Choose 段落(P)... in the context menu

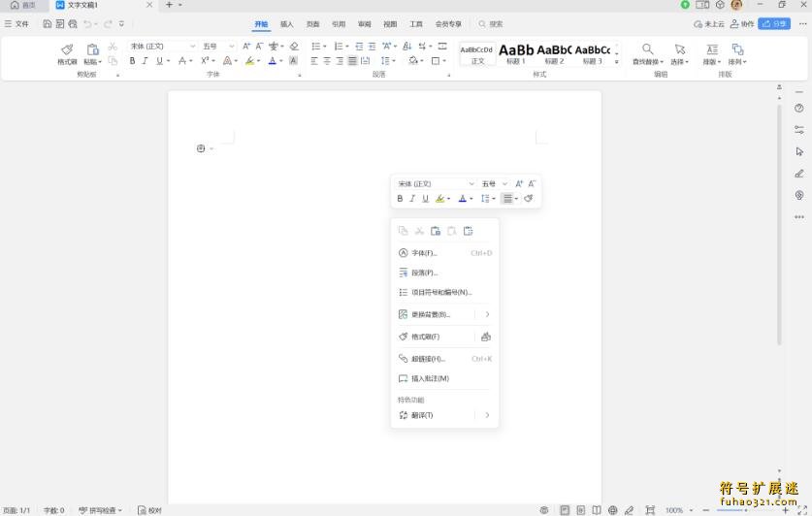tap(444, 273)
